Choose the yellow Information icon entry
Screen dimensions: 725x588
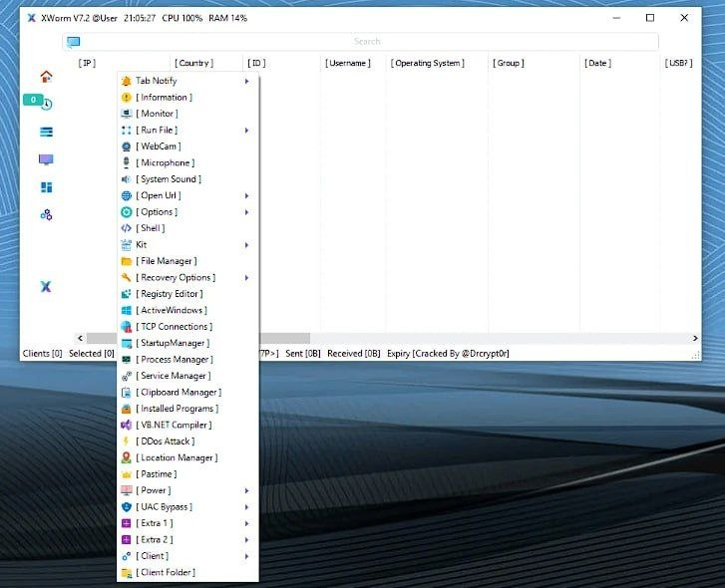pyautogui.click(x=187, y=98)
